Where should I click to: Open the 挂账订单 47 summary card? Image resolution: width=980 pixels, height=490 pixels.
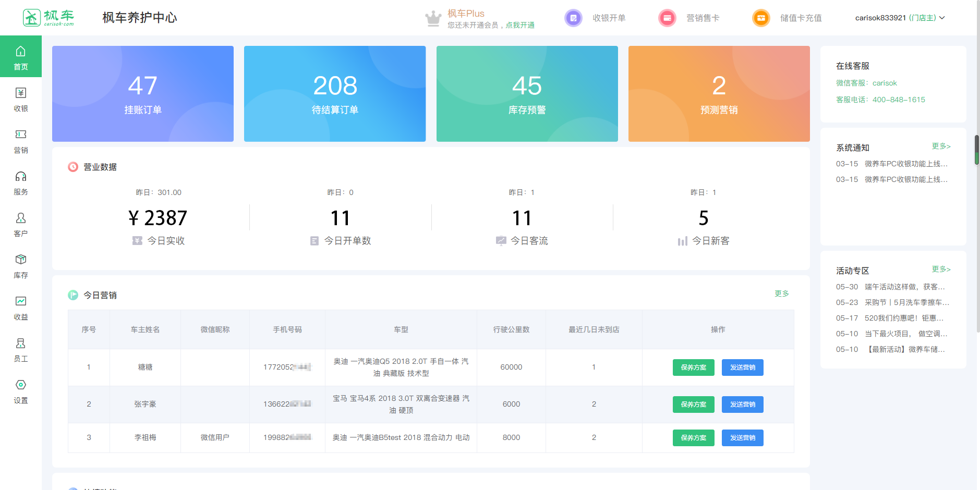(x=143, y=94)
